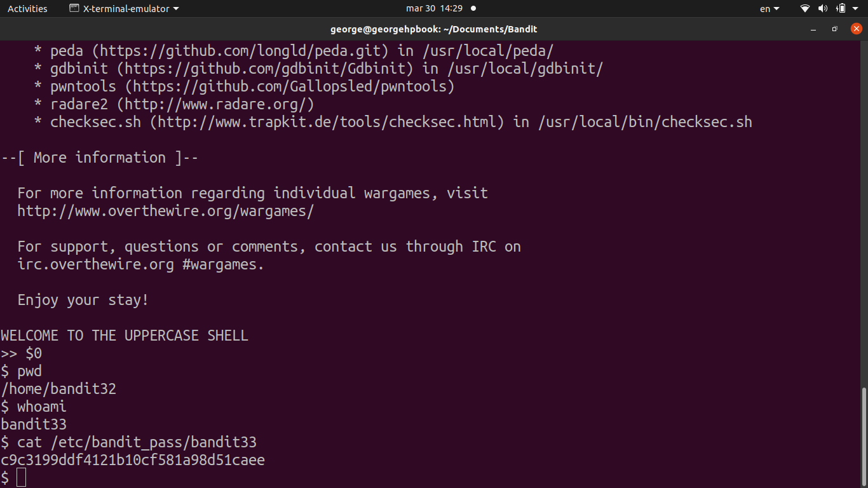This screenshot has width=868, height=488.
Task: Click the terminal window title bar text
Action: tap(434, 29)
